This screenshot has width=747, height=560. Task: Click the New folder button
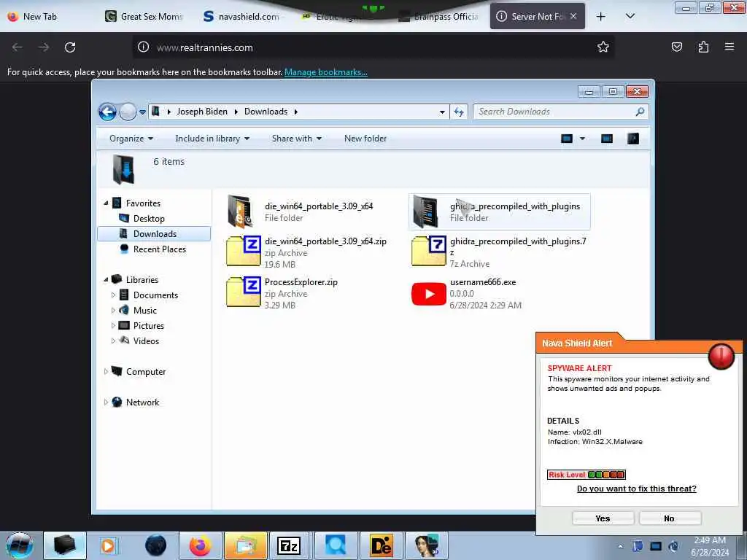click(x=365, y=139)
